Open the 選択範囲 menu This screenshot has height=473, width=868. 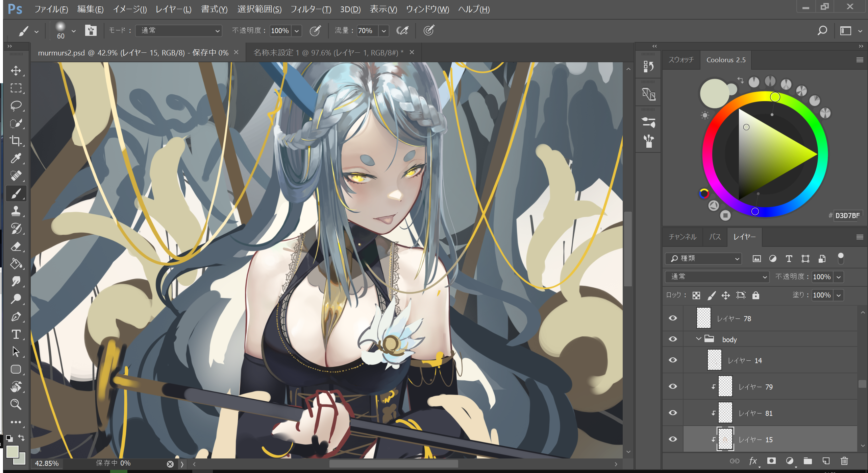[259, 9]
